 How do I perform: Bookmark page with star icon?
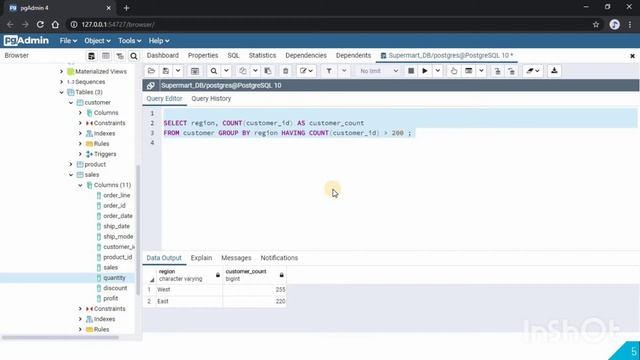tap(596, 24)
